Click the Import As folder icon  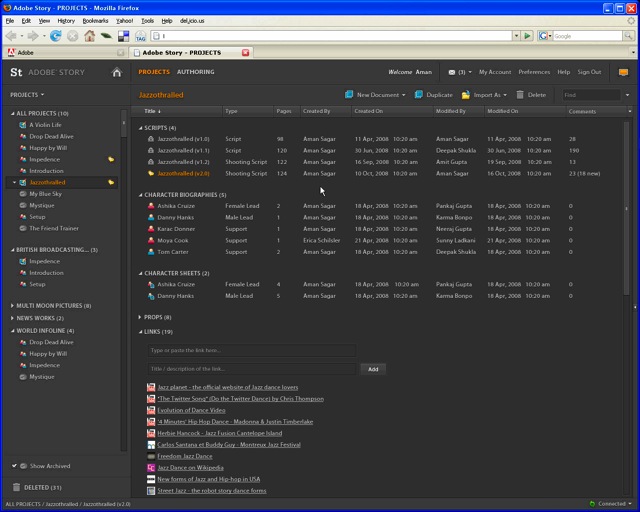[465, 95]
